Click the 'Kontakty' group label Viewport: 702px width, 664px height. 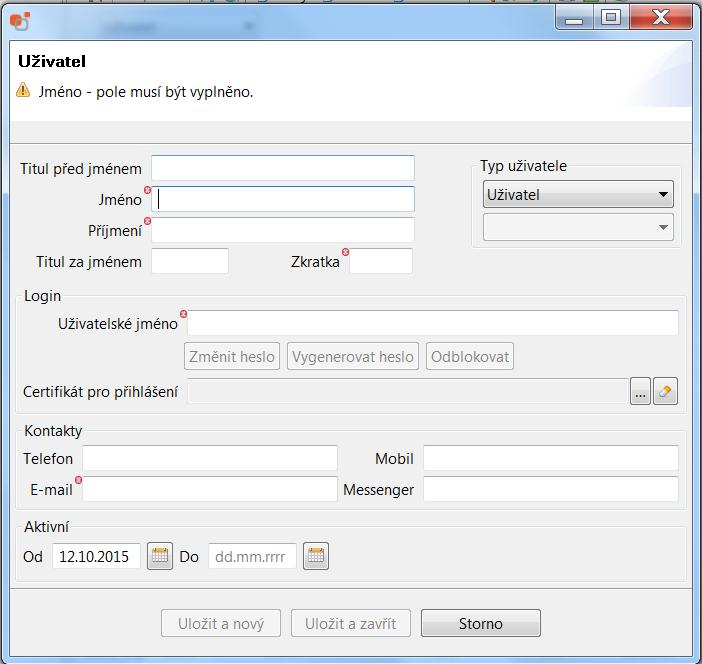[x=53, y=431]
